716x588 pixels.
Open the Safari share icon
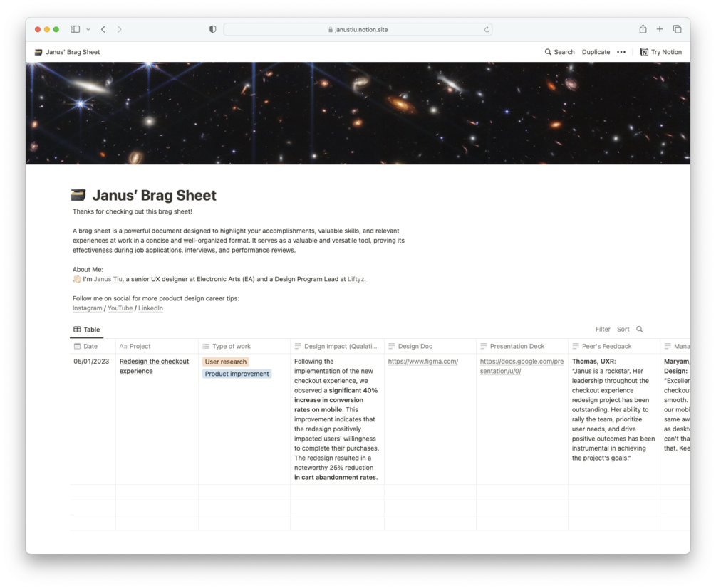pos(643,28)
